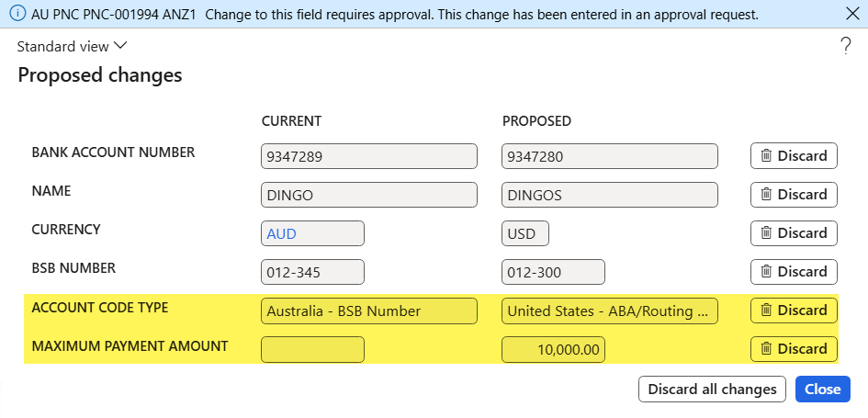Dismiss the approval notification banner
The height and width of the screenshot is (418, 868).
tap(852, 14)
